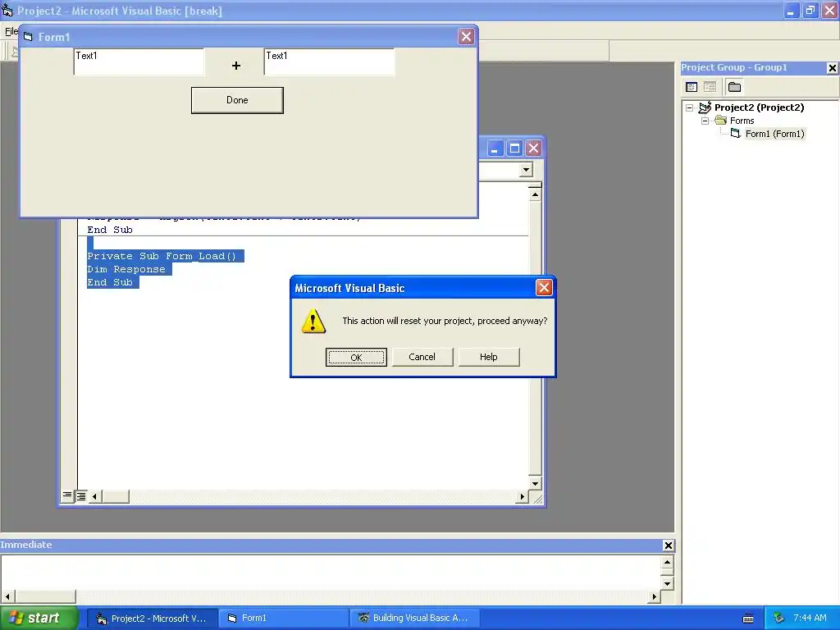Focus the left Text1 input box
The width and height of the screenshot is (840, 630).
coord(139,62)
